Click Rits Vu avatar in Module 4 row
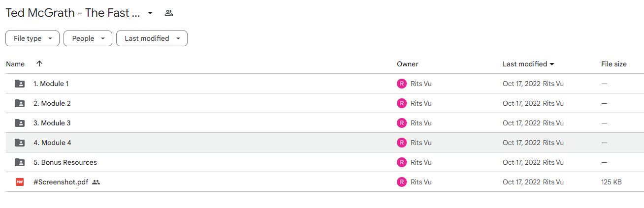Viewport: 644px width, 208px height. (402, 143)
